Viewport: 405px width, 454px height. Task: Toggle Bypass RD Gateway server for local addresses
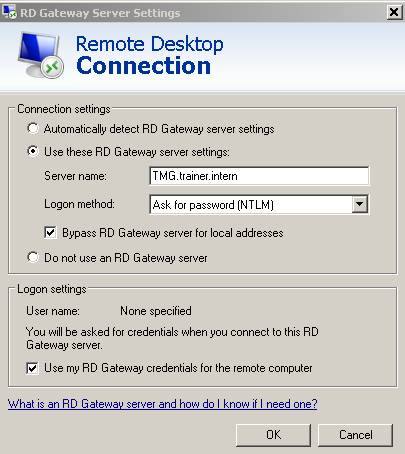50,232
